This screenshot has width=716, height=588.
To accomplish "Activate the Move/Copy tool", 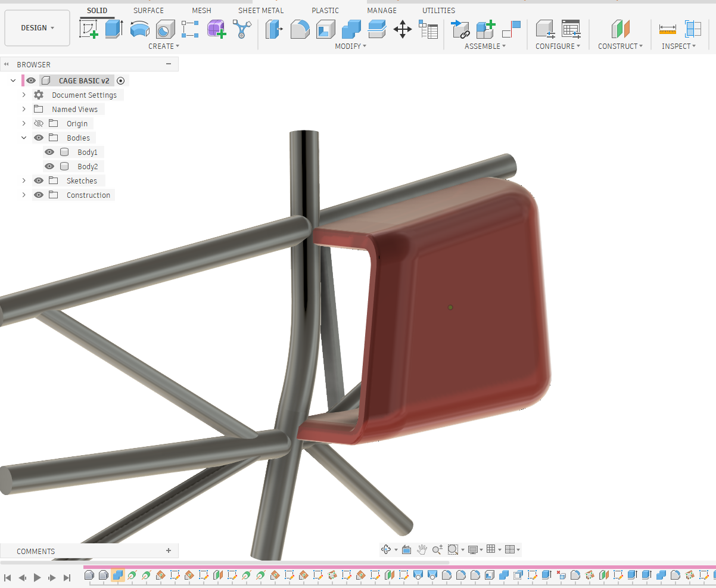I will tap(403, 29).
